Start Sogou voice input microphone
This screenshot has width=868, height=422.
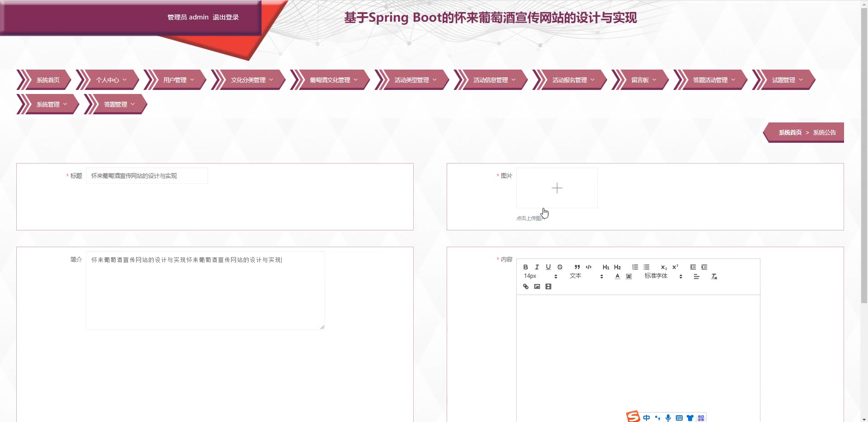tap(668, 418)
